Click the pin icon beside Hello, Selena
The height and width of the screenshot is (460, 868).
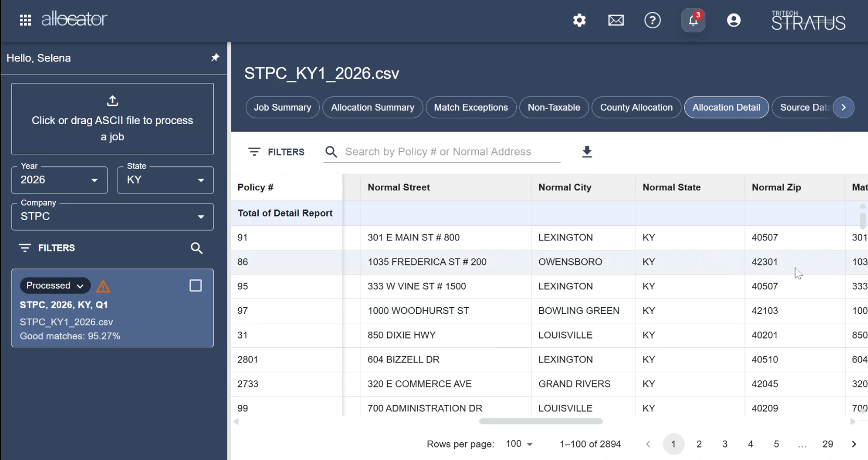(215, 57)
